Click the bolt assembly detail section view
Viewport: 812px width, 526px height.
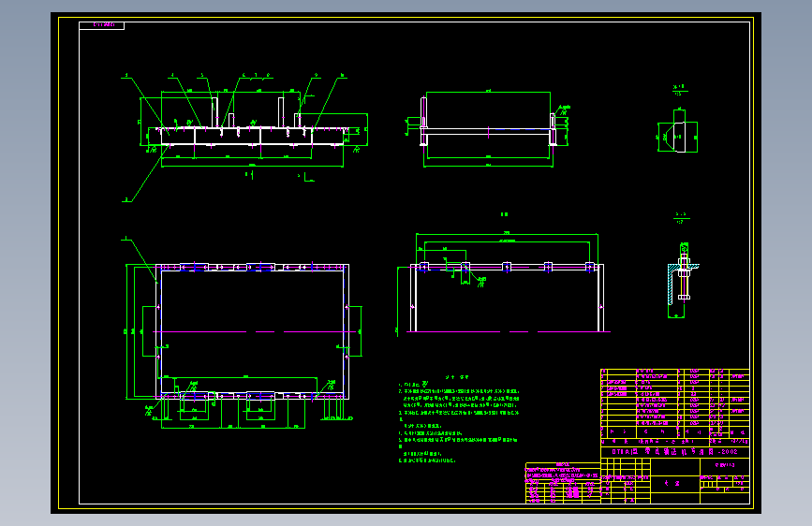684,280
